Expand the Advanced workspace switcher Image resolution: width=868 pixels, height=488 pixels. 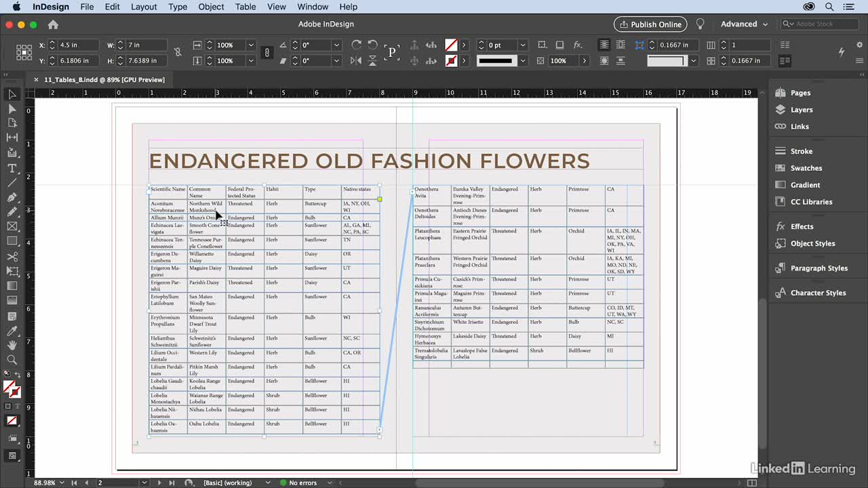(744, 24)
